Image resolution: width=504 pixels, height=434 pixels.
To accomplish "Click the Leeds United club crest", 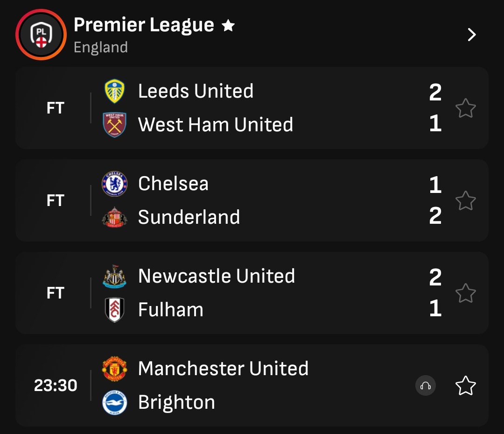I will 114,91.
